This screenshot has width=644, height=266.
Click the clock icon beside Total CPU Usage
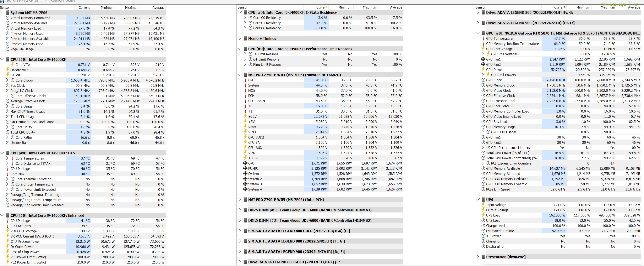click(7, 117)
